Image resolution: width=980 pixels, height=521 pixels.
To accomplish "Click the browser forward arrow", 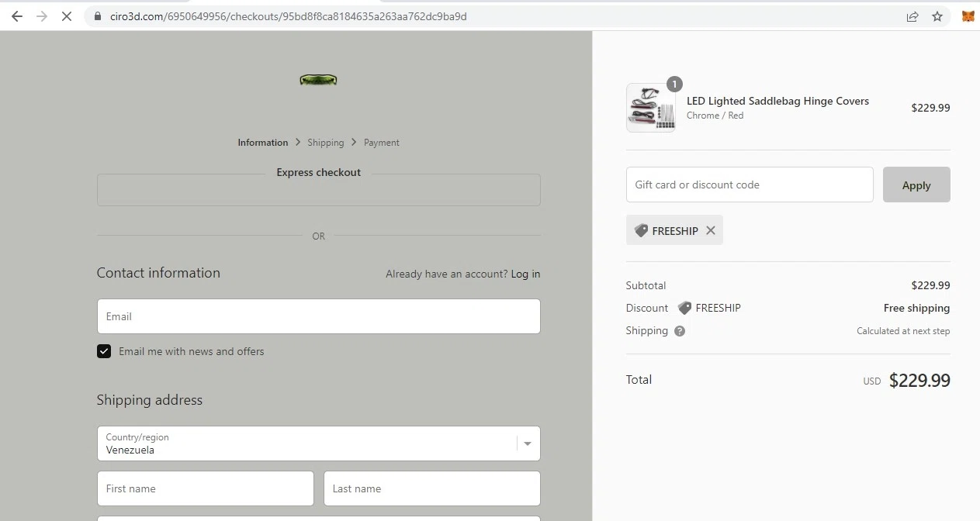I will coord(42,16).
